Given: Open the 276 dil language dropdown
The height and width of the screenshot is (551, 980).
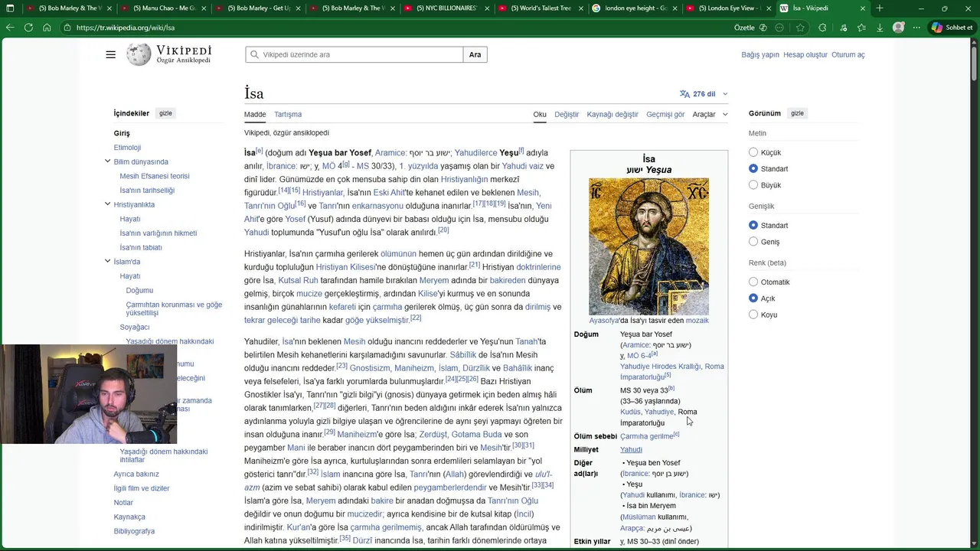Looking at the screenshot, I should 704,94.
